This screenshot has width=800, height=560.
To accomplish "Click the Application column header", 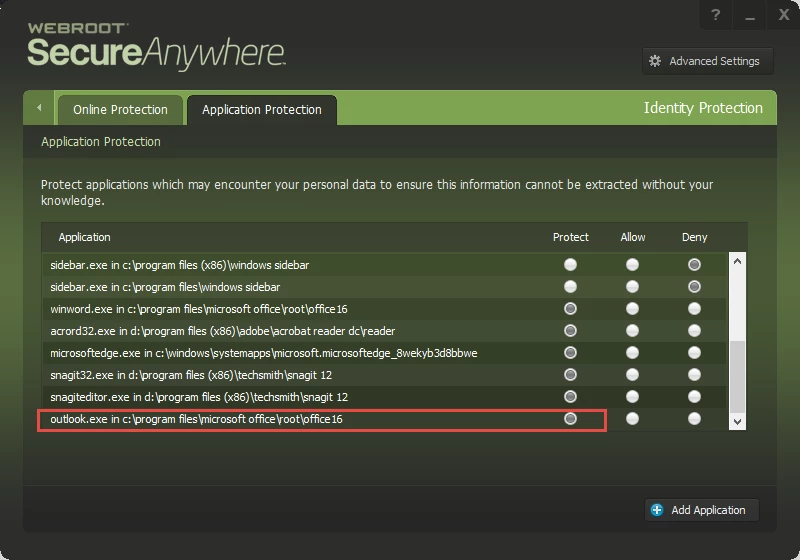I will [84, 237].
